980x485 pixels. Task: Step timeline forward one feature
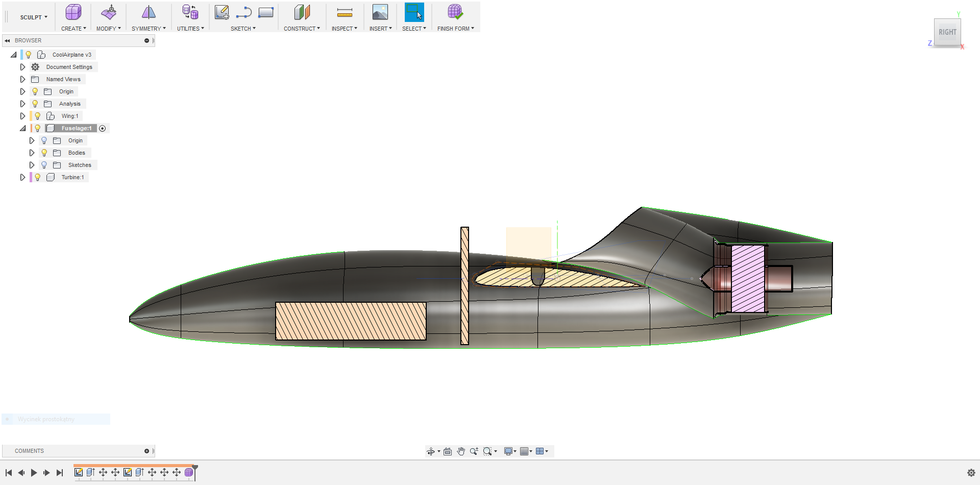click(x=46, y=473)
